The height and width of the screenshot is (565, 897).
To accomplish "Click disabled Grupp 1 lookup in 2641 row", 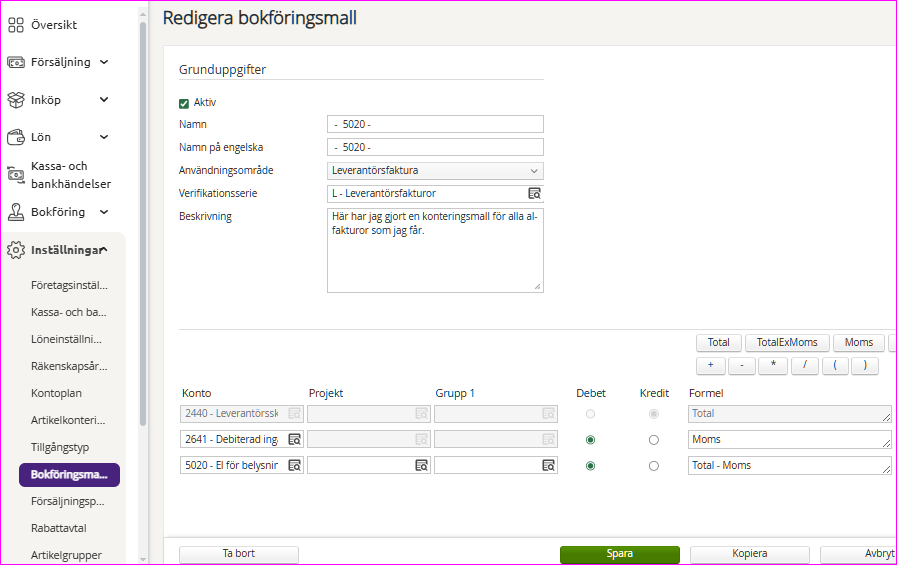I will pyautogui.click(x=549, y=439).
